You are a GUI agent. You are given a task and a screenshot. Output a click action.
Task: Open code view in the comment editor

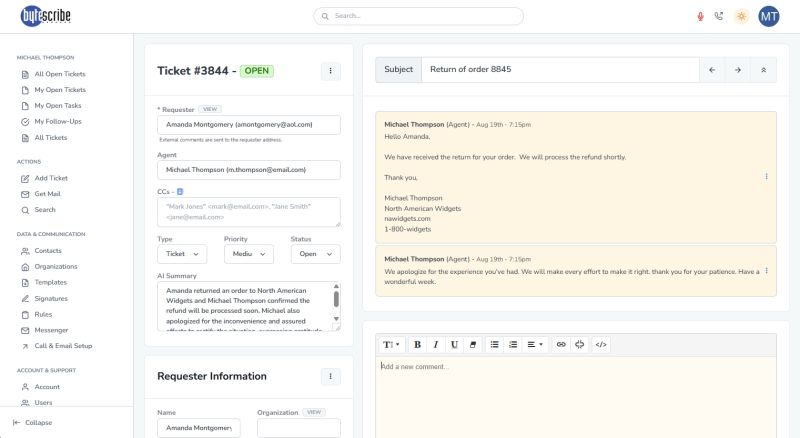tap(600, 344)
